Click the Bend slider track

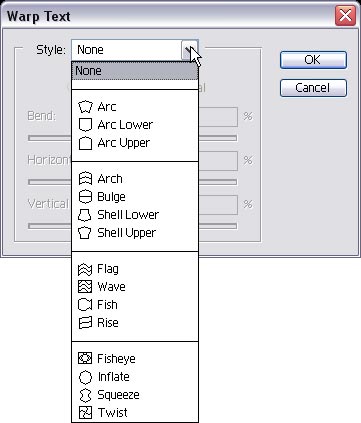pos(132,138)
